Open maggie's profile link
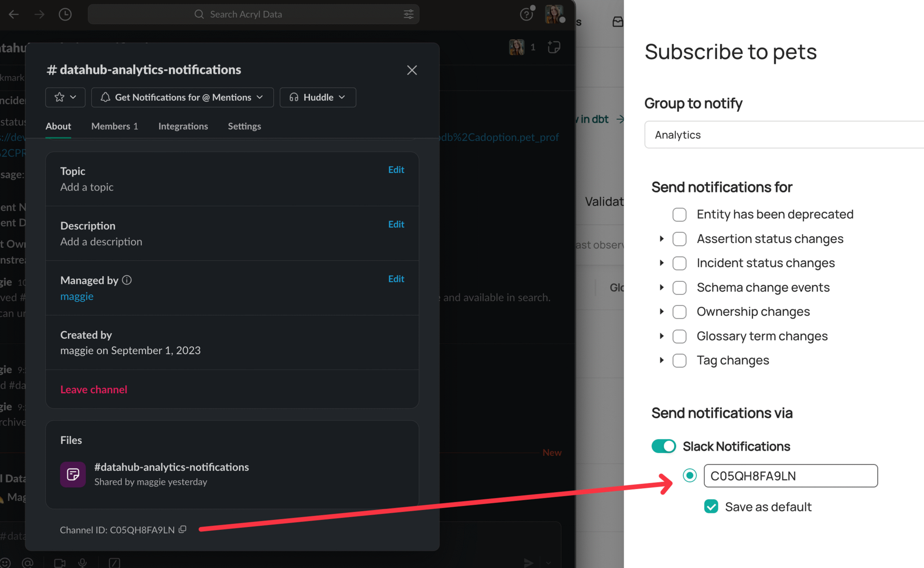The width and height of the screenshot is (924, 568). pos(77,296)
